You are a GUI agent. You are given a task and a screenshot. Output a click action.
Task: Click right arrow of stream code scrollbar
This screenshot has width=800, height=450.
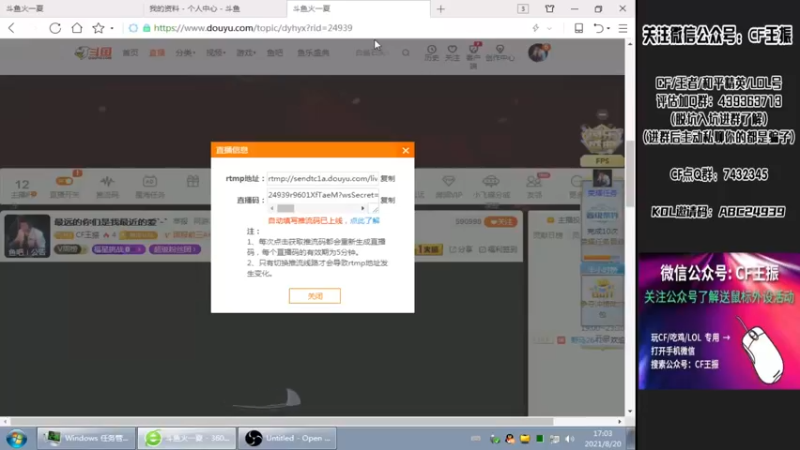click(363, 208)
